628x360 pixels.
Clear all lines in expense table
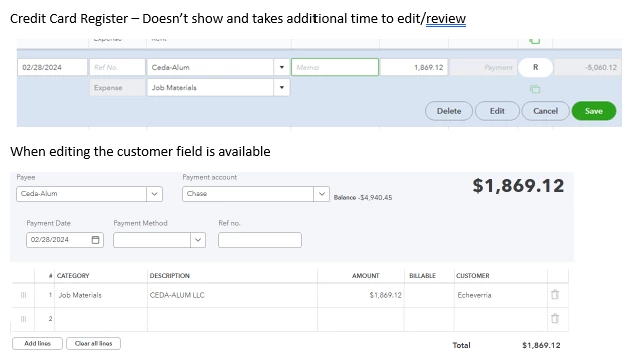93,344
